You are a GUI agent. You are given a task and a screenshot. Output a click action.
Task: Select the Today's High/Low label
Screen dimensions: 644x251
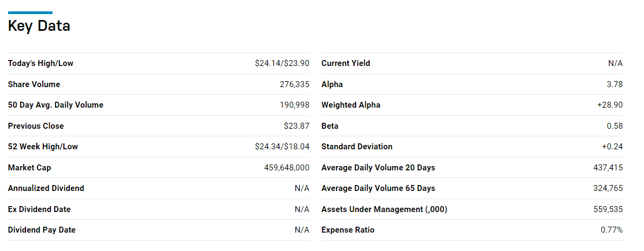[x=41, y=63]
